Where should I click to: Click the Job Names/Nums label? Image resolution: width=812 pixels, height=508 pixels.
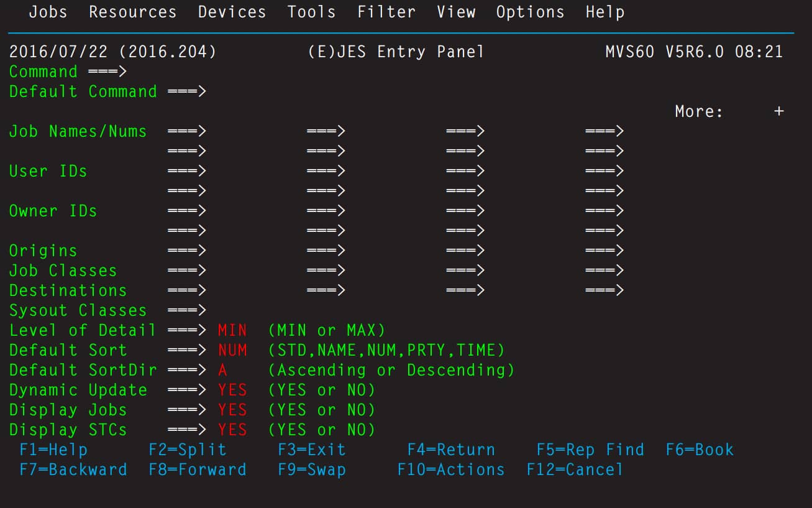78,131
